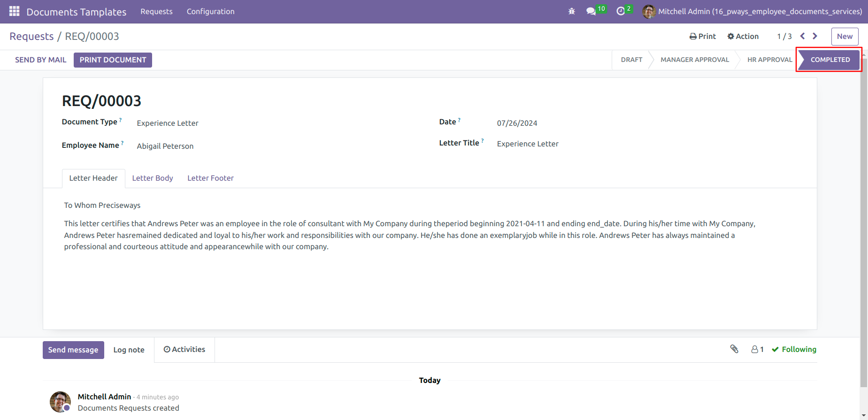The height and width of the screenshot is (420, 868).
Task: Open Mitchell Admin user menu
Action: click(752, 11)
